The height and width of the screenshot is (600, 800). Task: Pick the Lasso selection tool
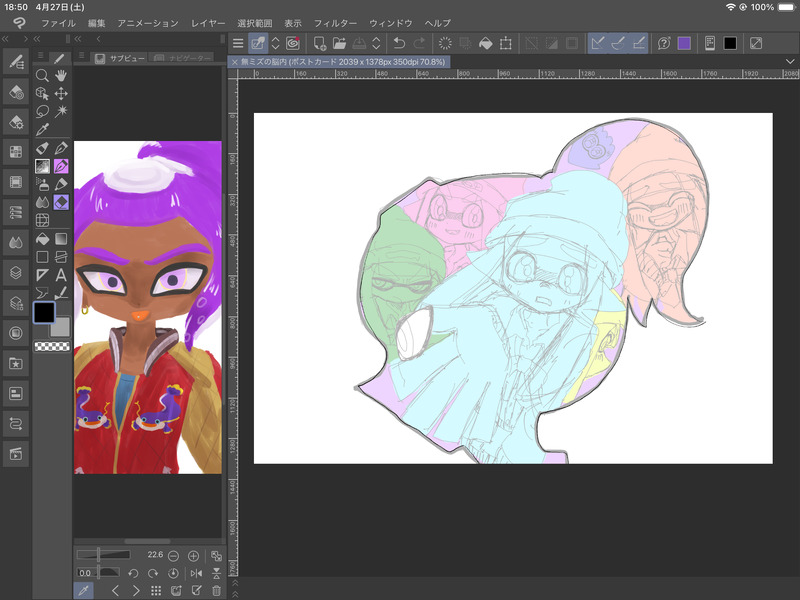(x=42, y=111)
